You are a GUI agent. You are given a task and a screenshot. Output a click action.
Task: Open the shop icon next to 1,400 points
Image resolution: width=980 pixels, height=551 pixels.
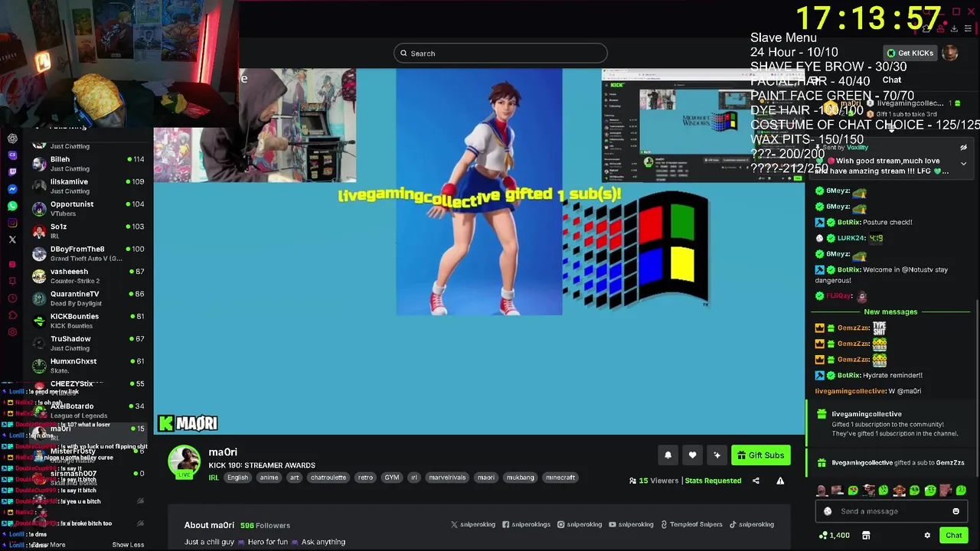tap(866, 536)
